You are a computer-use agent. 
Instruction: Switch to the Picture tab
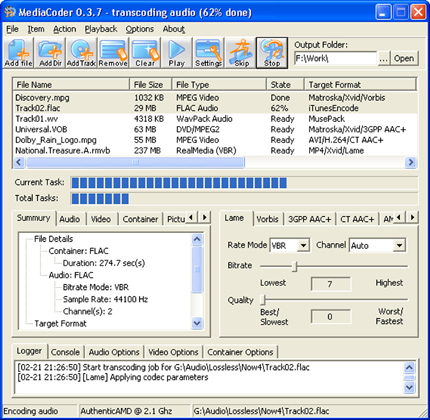point(176,219)
